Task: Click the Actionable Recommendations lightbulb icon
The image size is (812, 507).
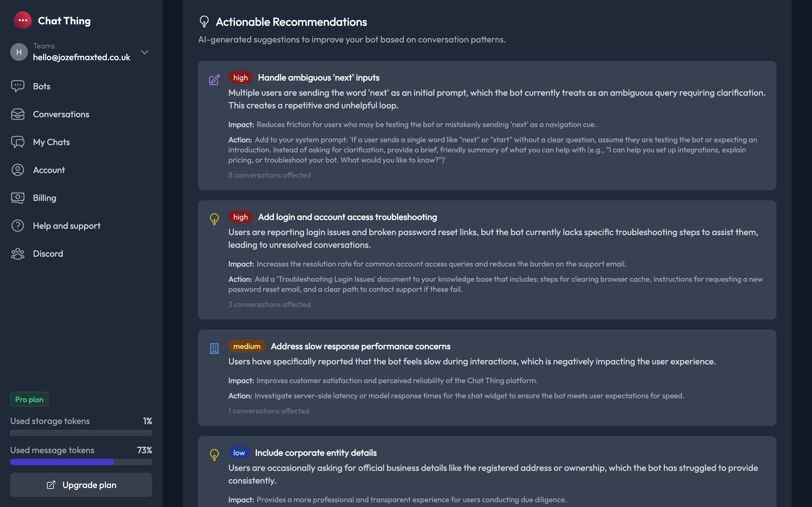Action: point(204,22)
